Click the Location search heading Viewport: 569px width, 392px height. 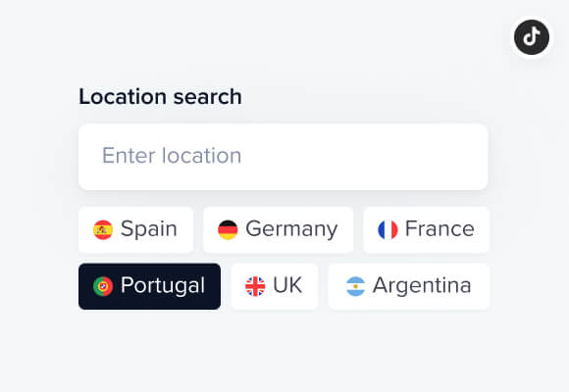click(160, 97)
